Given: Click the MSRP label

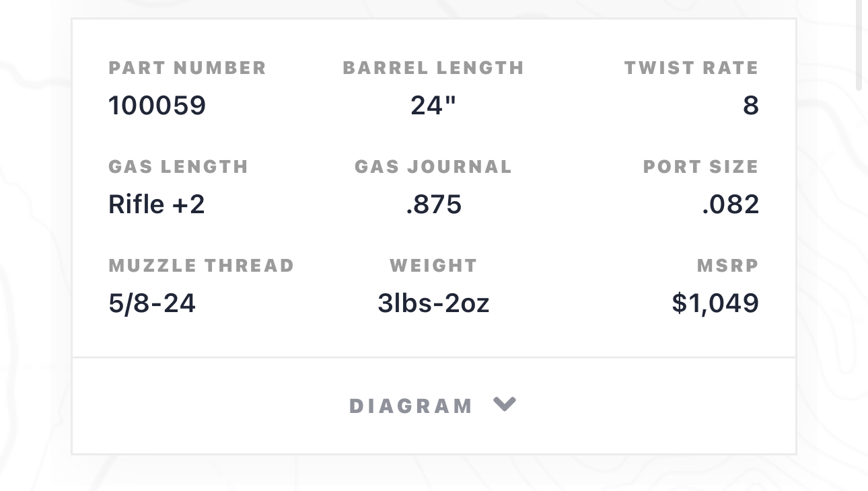Looking at the screenshot, I should click(727, 266).
